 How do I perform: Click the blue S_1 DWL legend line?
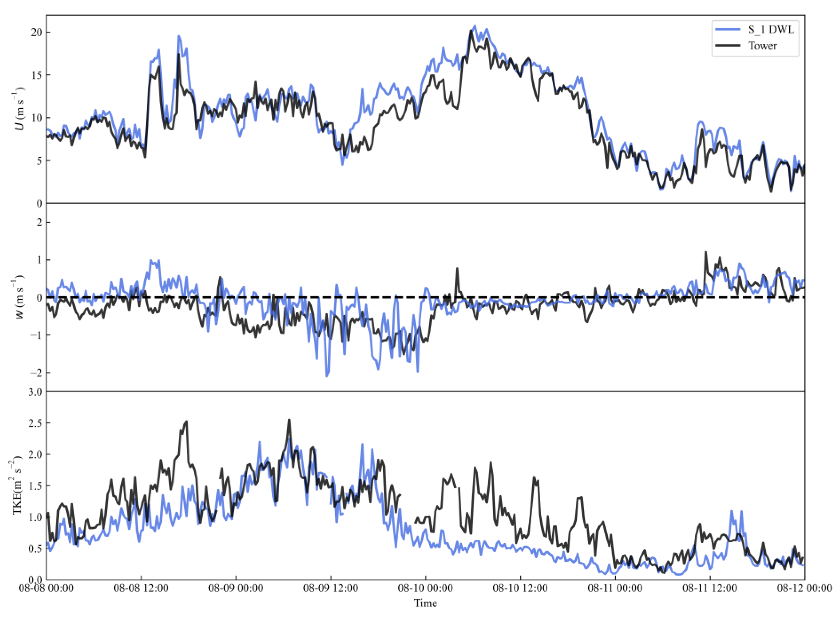coord(728,30)
